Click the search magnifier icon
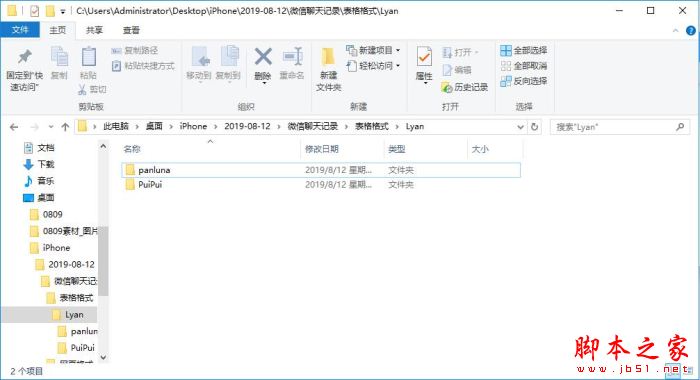700x380 pixels. coord(680,127)
